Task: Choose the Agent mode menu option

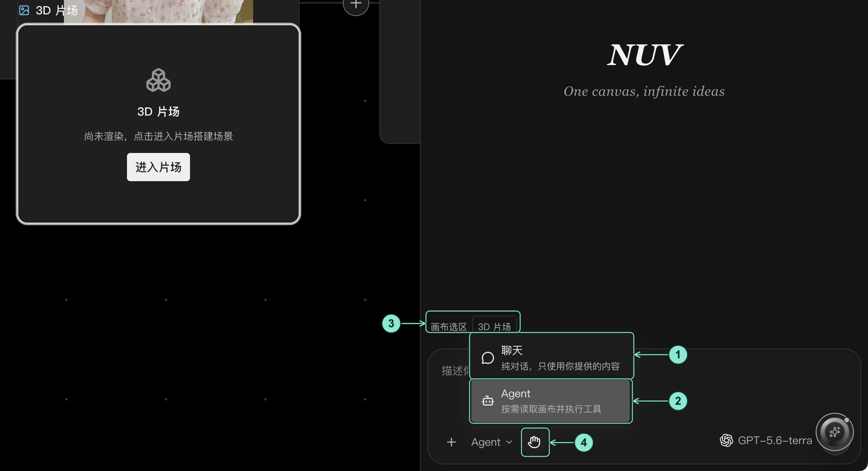Action: click(x=551, y=401)
